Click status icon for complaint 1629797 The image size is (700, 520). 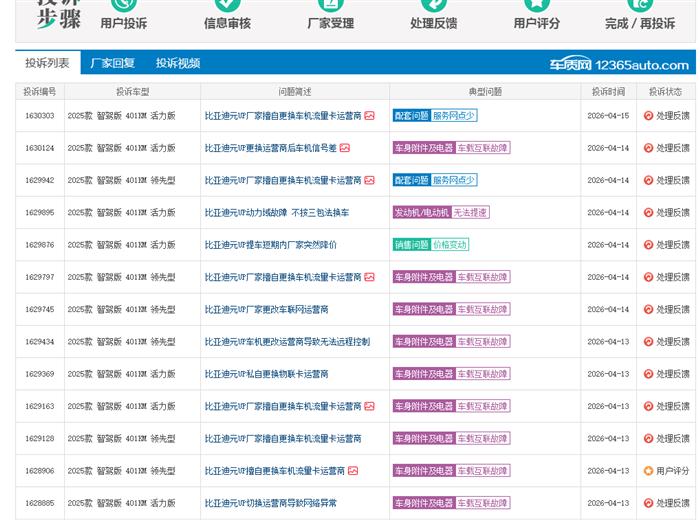(648, 277)
